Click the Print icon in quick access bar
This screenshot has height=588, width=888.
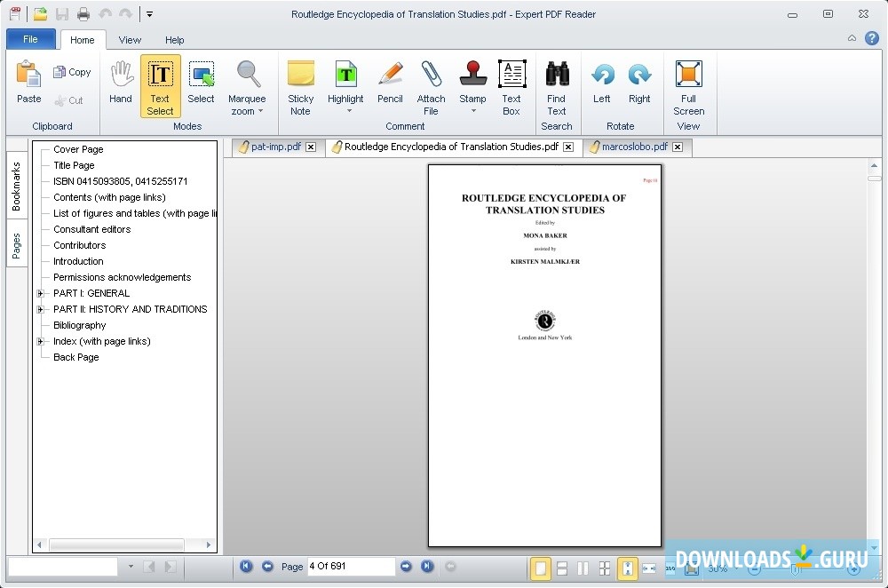83,14
